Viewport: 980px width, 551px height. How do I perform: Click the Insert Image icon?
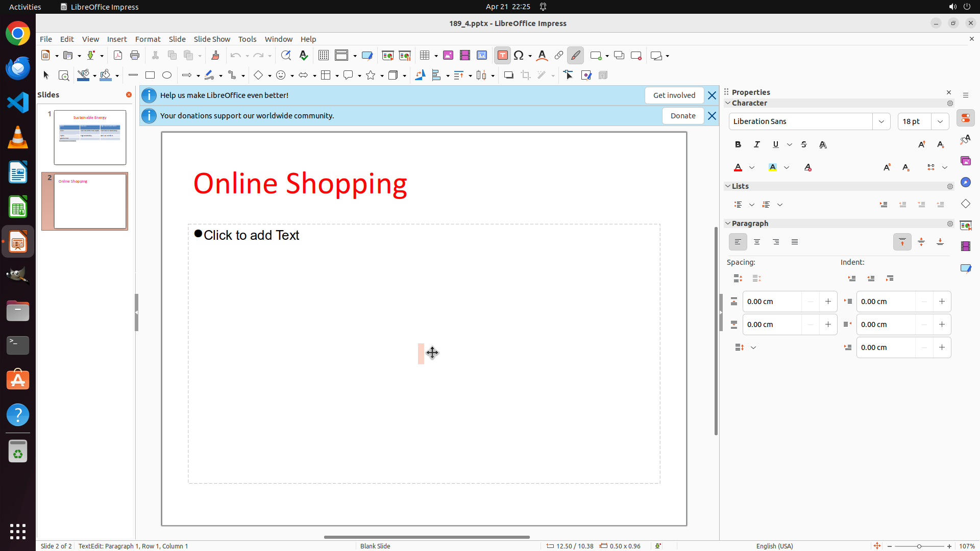(x=448, y=56)
